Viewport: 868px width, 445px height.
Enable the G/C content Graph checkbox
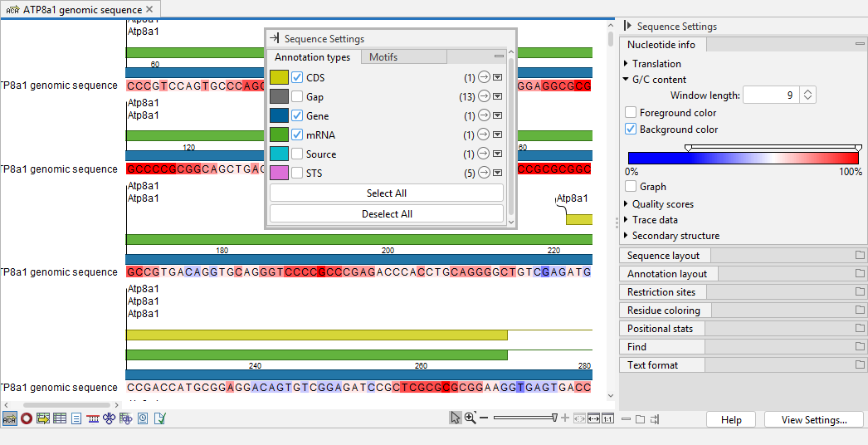[631, 186]
